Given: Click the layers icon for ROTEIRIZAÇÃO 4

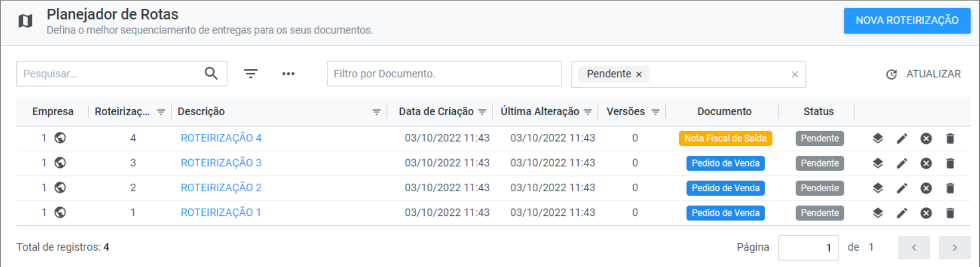Looking at the screenshot, I should pos(878,139).
